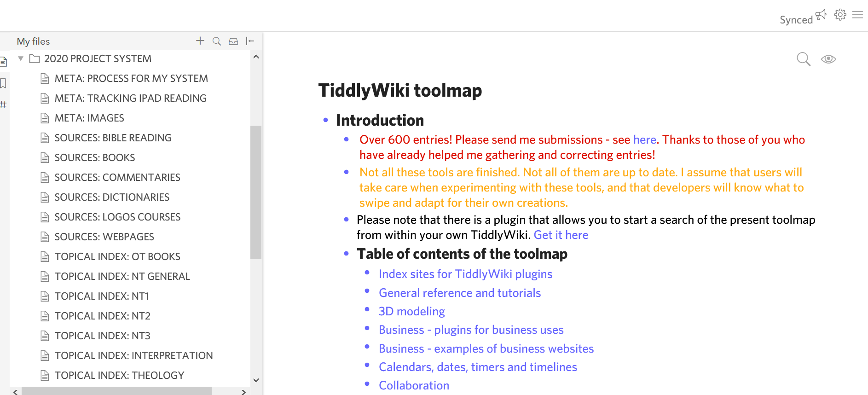Open file search in My files panel
Image resolution: width=868 pixels, height=395 pixels.
217,41
